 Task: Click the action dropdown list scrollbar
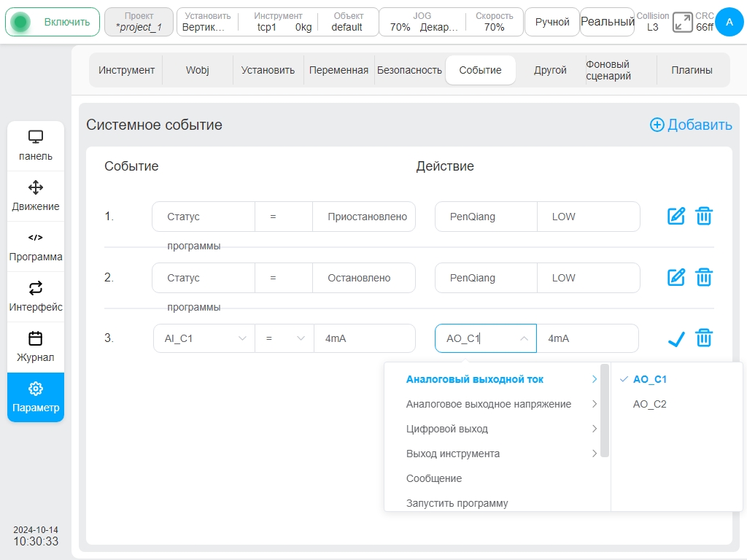(x=605, y=411)
